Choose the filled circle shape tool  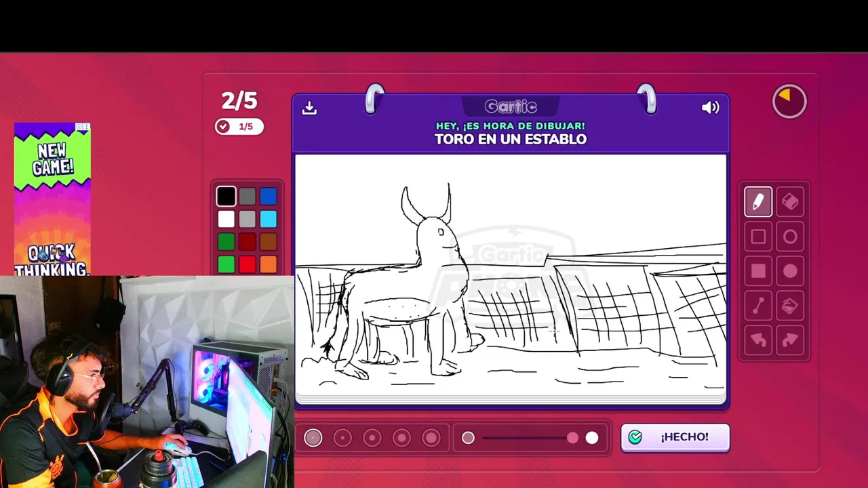tap(790, 271)
